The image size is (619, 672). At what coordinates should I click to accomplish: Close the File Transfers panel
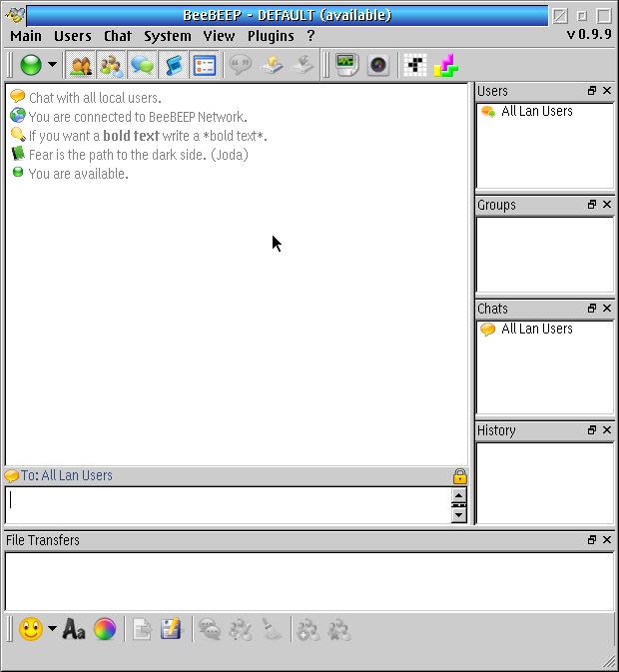pyautogui.click(x=607, y=539)
